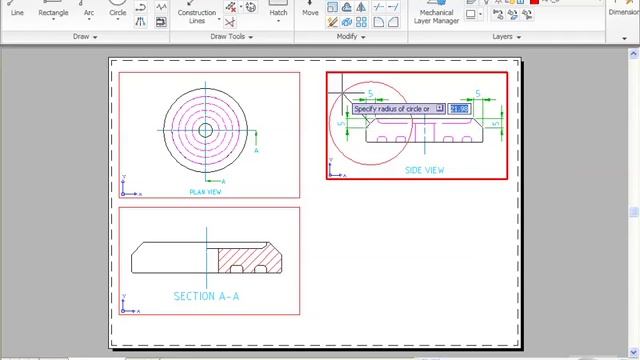This screenshot has width=640, height=360.
Task: Click the third layer-change icon in Layers
Action: (x=527, y=15)
